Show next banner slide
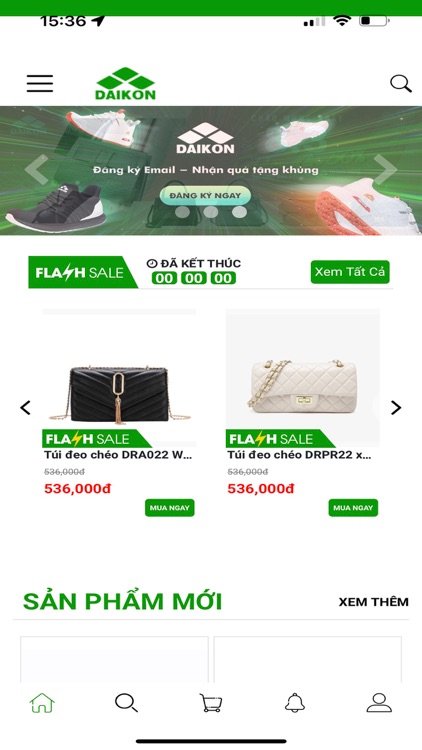422x750 pixels. tap(386, 169)
